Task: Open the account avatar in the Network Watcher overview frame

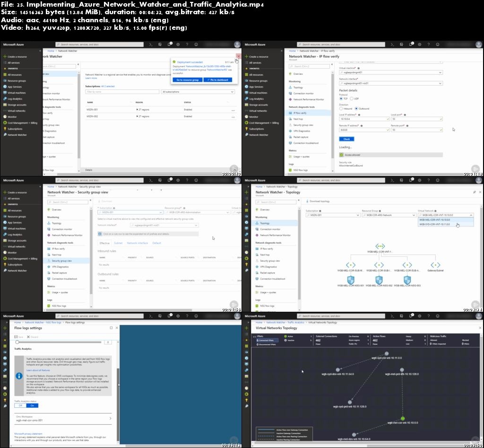Action: [237, 44]
